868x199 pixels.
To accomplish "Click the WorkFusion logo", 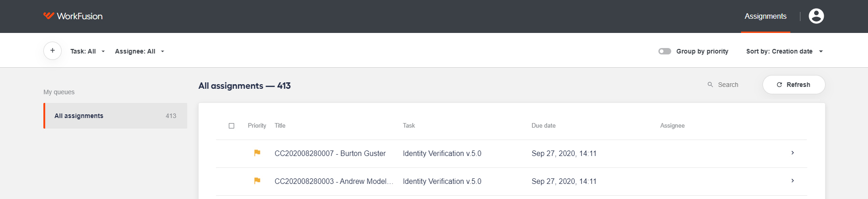I will click(x=73, y=16).
